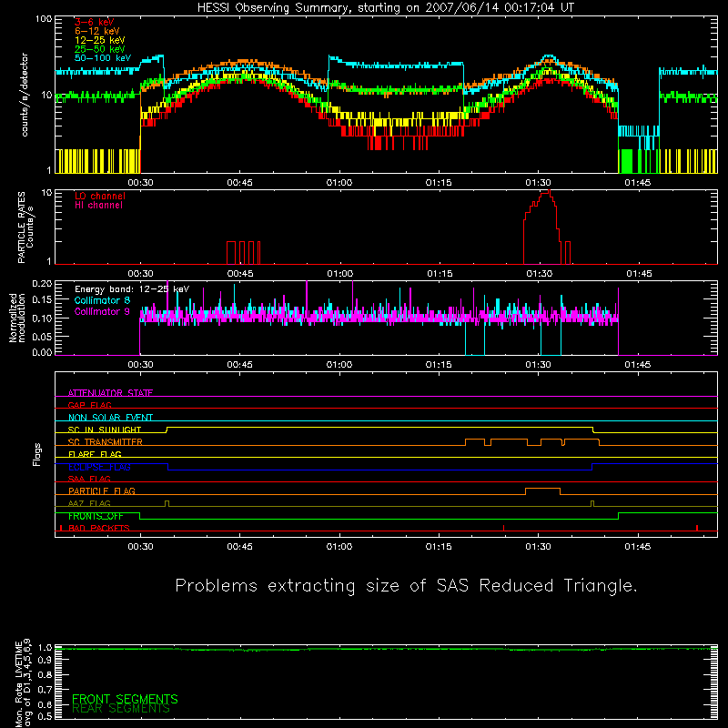The image size is (728, 728).
Task: Click the '01:30' time label under the particle rates panel
Action: click(x=539, y=274)
